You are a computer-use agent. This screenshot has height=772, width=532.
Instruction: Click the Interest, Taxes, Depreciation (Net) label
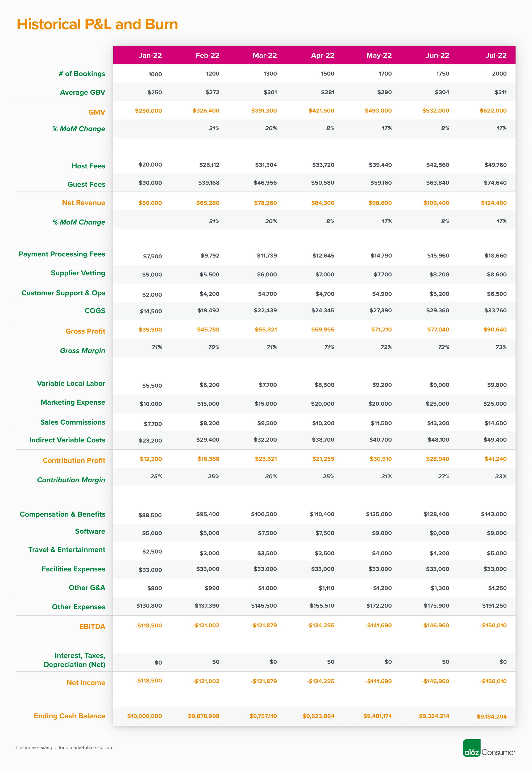75,660
